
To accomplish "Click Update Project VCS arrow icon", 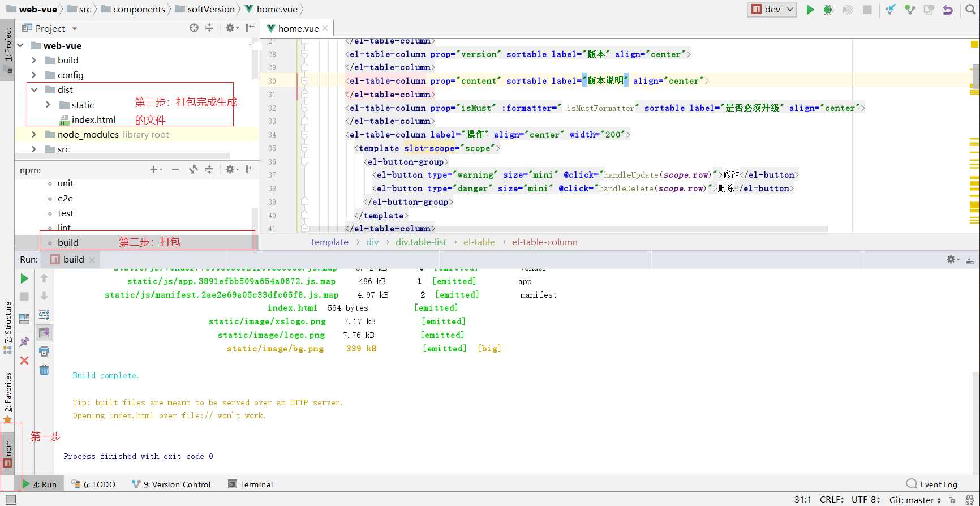I will [x=891, y=10].
